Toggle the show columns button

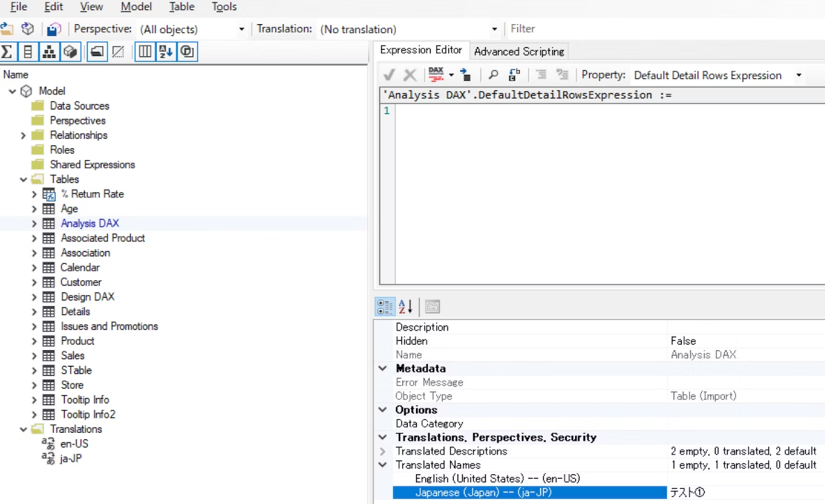28,52
